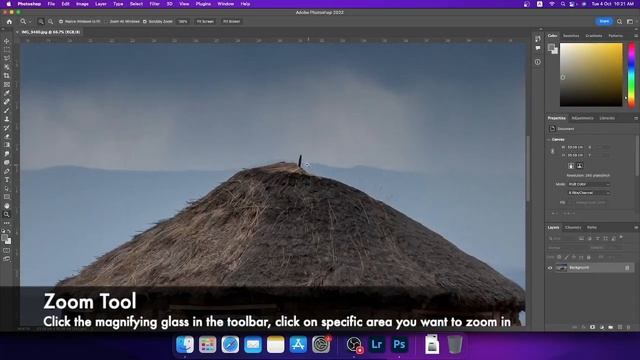640x360 pixels.
Task: Select the Frame tool
Action: [x=7, y=84]
